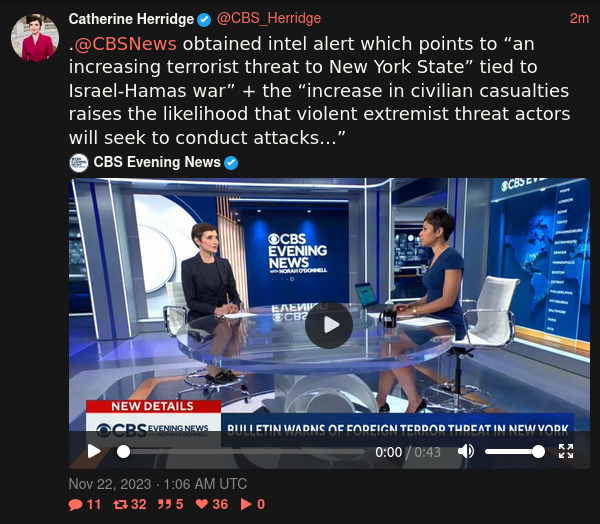This screenshot has height=524, width=600.
Task: Open the Catherine Herridge display name link
Action: [131, 19]
